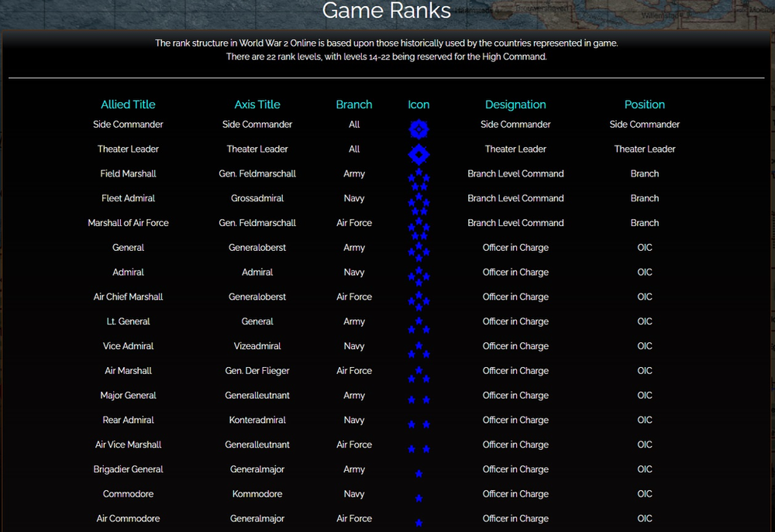Select the Marshall of Air Force star icon
Image resolution: width=775 pixels, height=532 pixels.
tap(418, 228)
